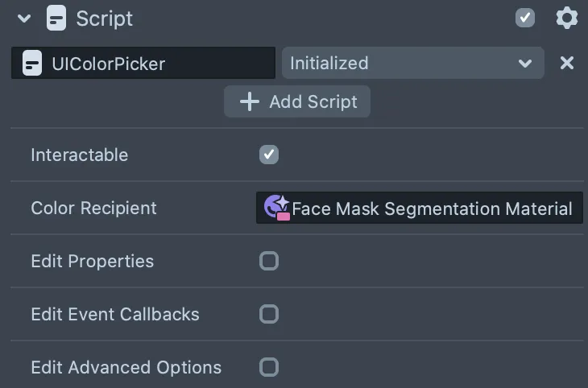This screenshot has height=388, width=588.
Task: Click the plus icon in Add Script
Action: tap(250, 101)
